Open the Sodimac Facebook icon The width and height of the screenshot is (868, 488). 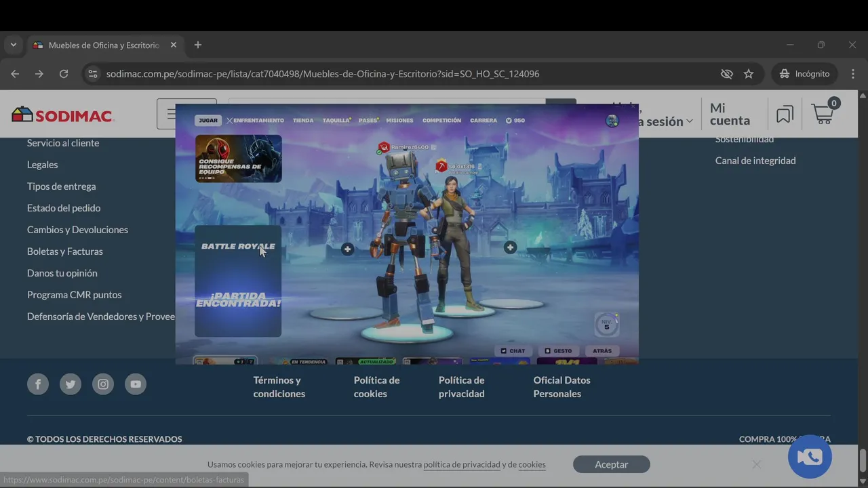coord(38,384)
